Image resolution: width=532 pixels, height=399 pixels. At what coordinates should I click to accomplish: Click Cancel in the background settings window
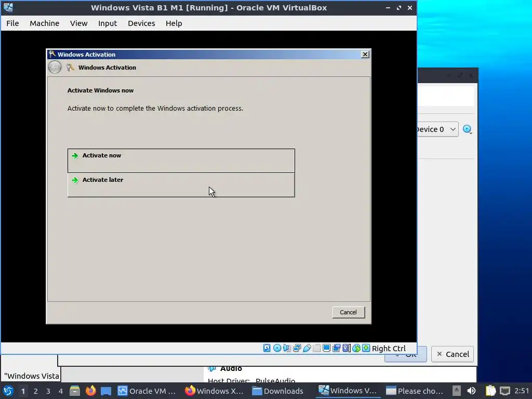453,354
